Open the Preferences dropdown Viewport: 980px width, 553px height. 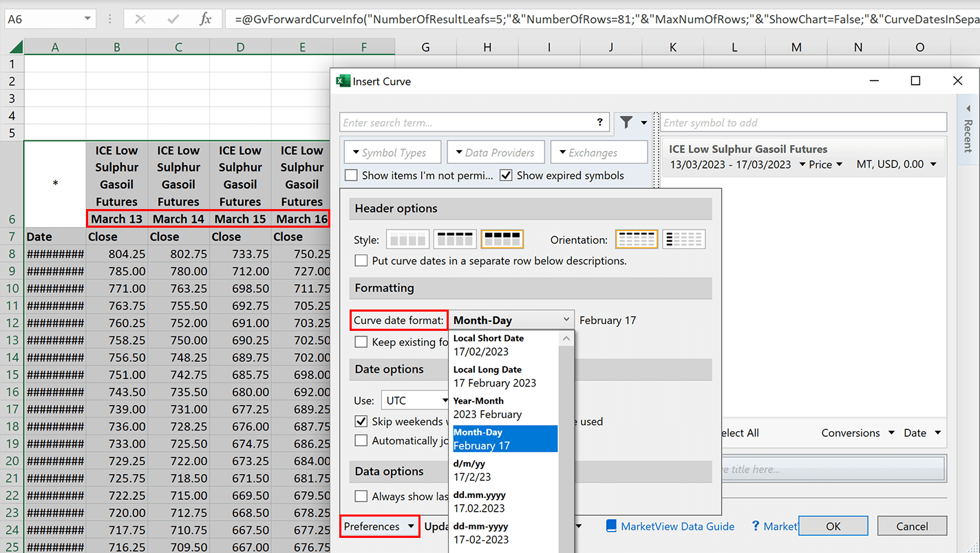(380, 526)
